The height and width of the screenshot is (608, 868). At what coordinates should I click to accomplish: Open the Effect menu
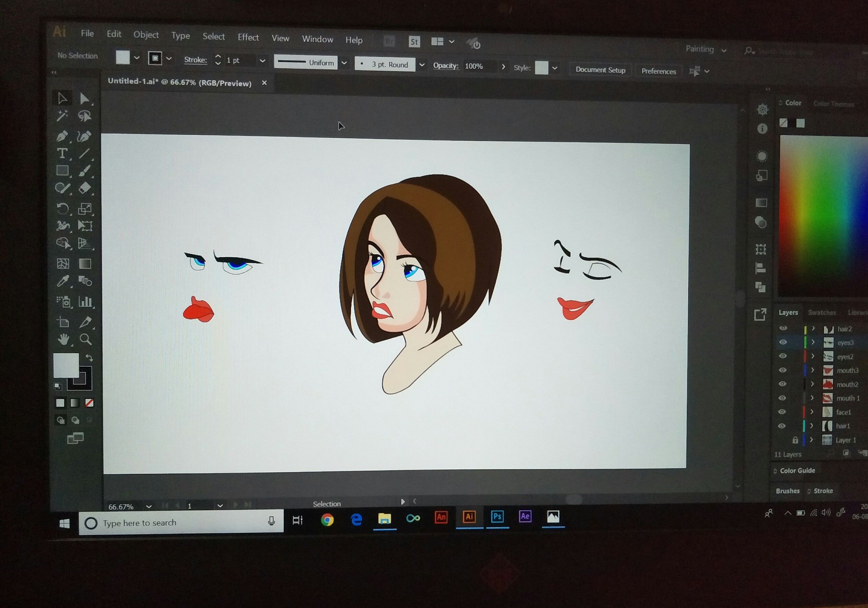248,37
